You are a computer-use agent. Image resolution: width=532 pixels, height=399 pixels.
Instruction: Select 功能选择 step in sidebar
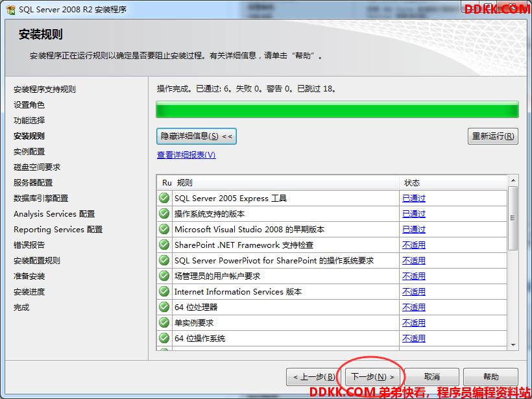[29, 121]
